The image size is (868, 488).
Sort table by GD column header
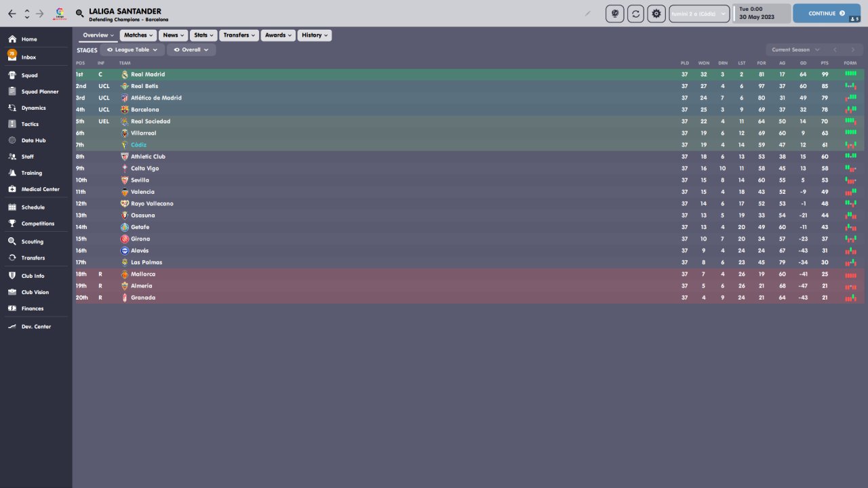coord(803,63)
